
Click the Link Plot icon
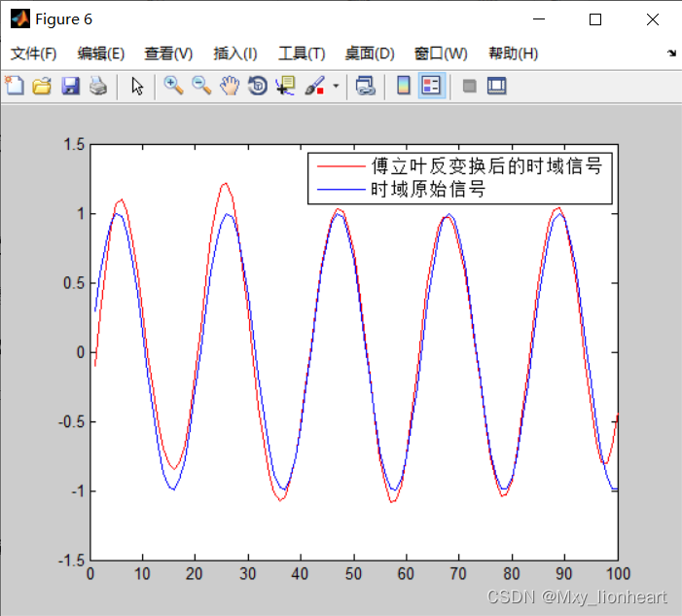click(366, 86)
